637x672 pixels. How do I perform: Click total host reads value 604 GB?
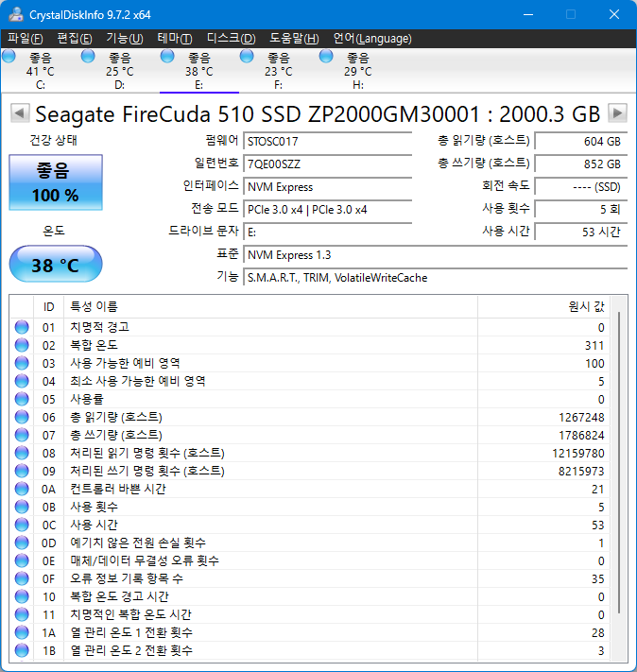[x=581, y=142]
